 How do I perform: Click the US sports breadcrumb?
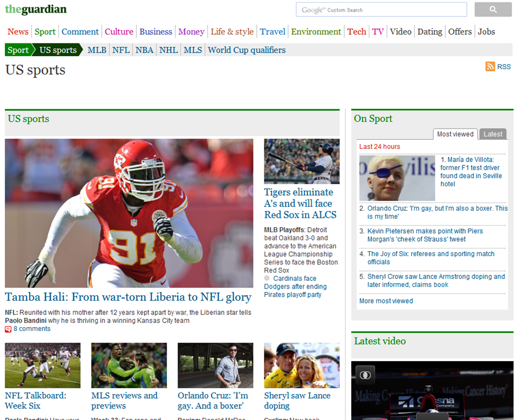coord(58,50)
